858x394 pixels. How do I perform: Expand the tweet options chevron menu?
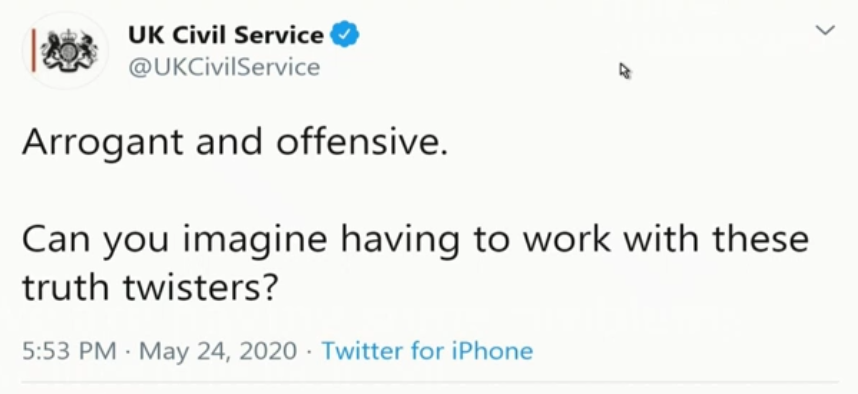825,30
